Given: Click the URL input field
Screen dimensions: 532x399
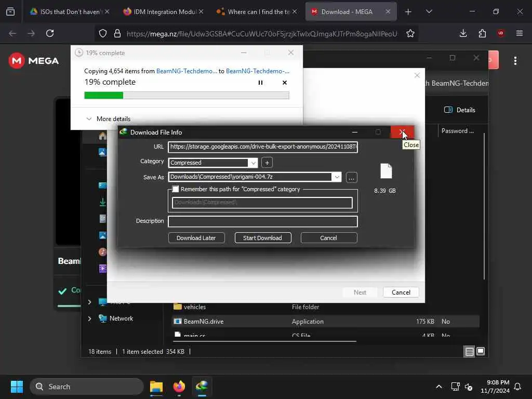Looking at the screenshot, I should pos(262,147).
